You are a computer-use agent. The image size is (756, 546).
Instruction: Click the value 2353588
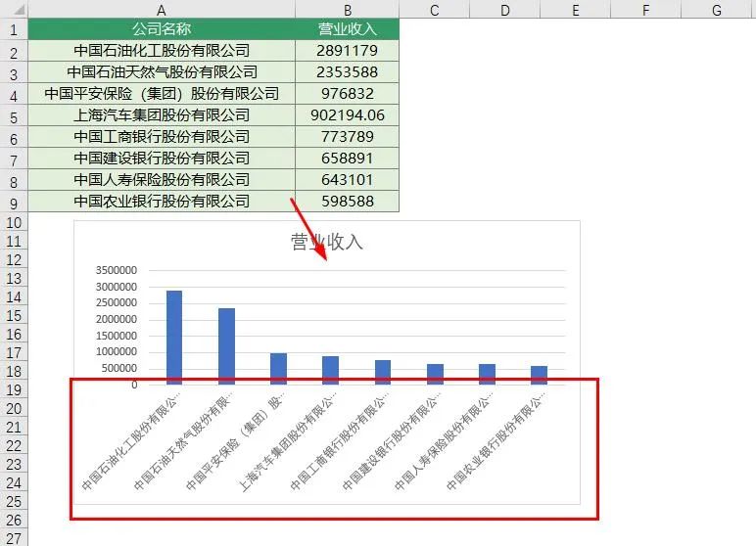click(347, 71)
